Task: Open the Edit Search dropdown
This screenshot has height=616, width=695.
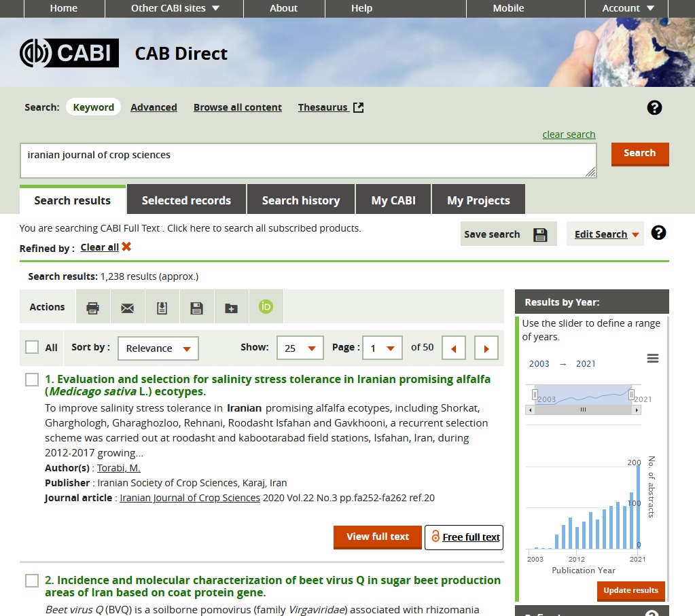Action: (x=606, y=234)
